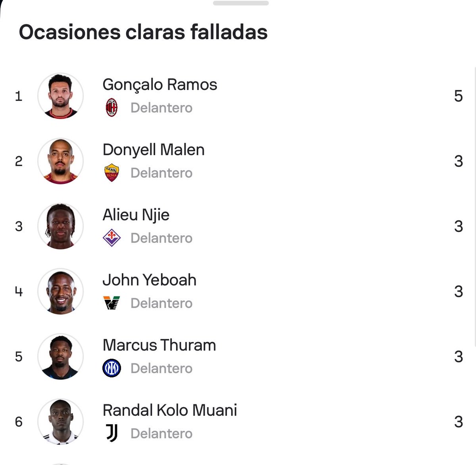Select the Alieu Njie name link
Viewport: 476px width, 465px height.
point(136,215)
